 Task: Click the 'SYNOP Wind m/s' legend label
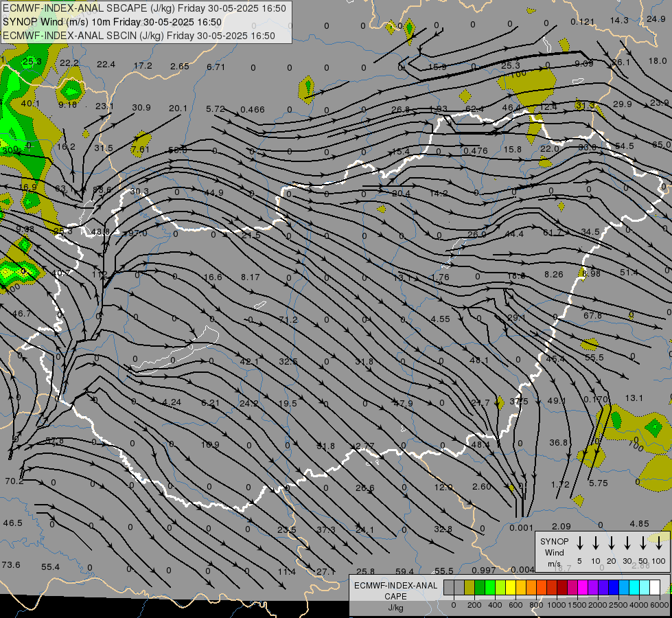pyautogui.click(x=554, y=553)
